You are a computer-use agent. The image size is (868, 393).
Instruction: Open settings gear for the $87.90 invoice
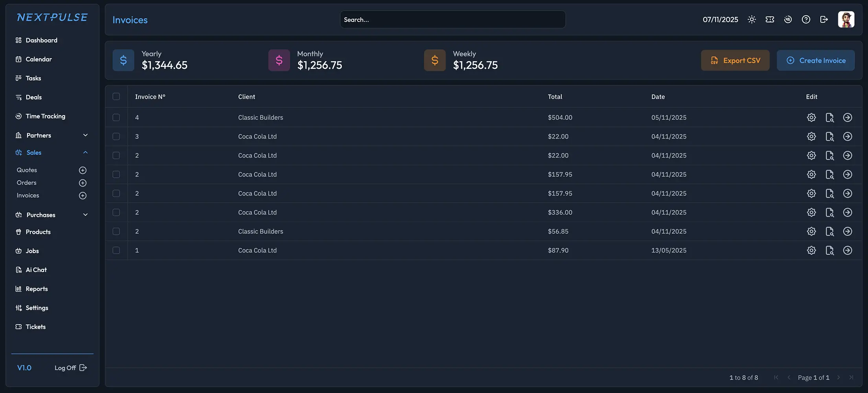click(811, 250)
